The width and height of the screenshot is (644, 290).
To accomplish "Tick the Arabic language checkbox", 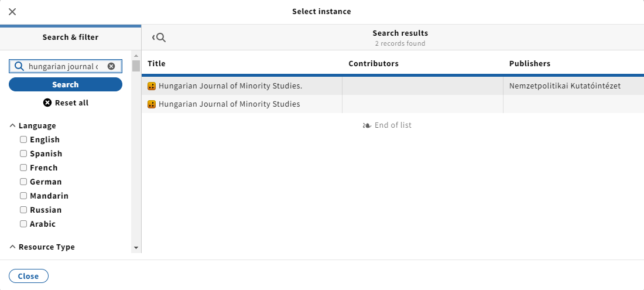I will point(23,224).
